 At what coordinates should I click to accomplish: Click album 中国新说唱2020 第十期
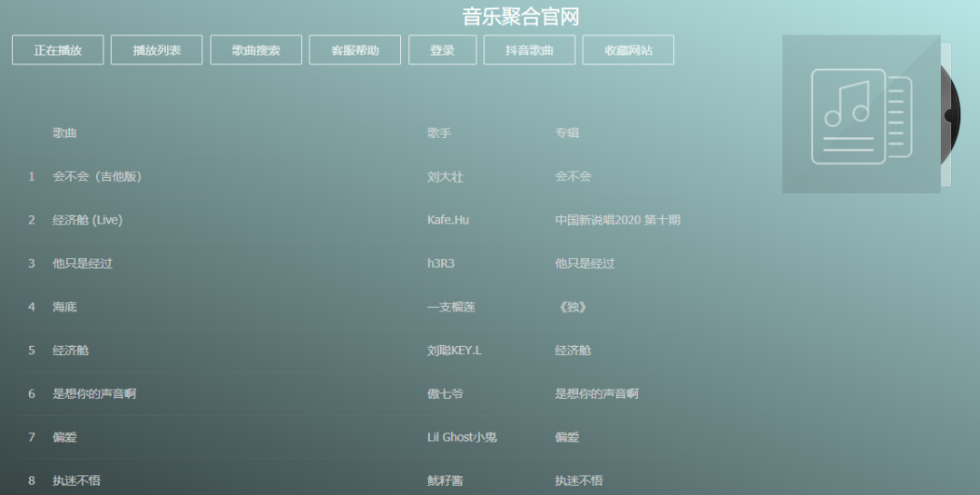[618, 221]
